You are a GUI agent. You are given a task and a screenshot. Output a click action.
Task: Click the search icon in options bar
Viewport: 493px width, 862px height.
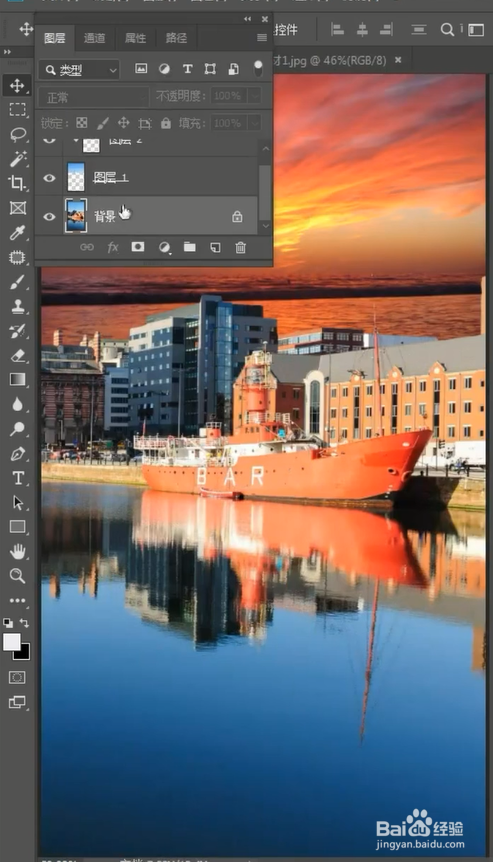pos(447,30)
